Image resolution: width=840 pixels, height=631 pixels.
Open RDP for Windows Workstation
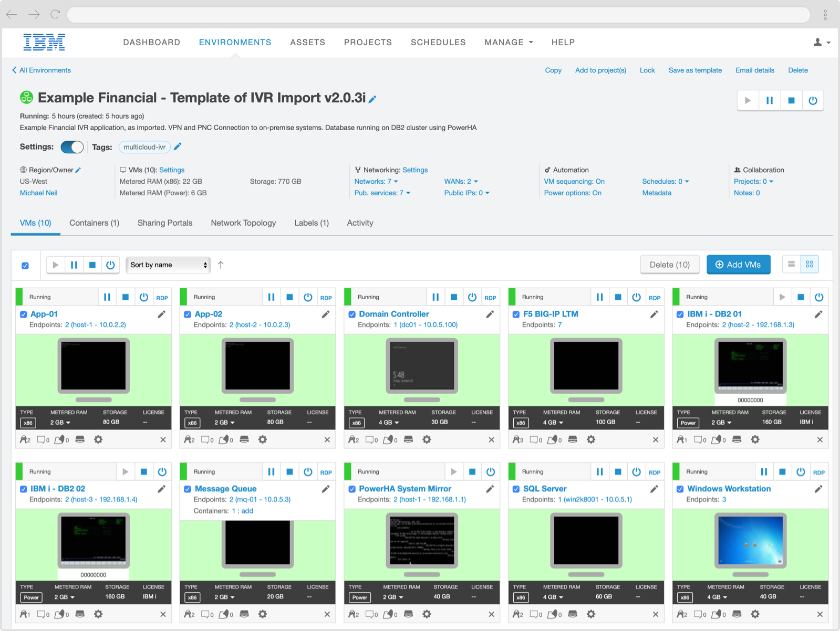818,472
